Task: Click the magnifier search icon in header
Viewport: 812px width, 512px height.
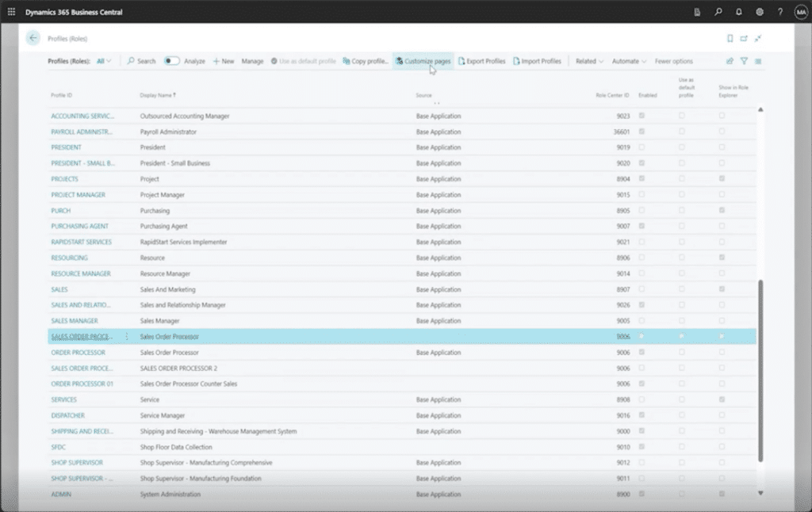Action: tap(718, 12)
